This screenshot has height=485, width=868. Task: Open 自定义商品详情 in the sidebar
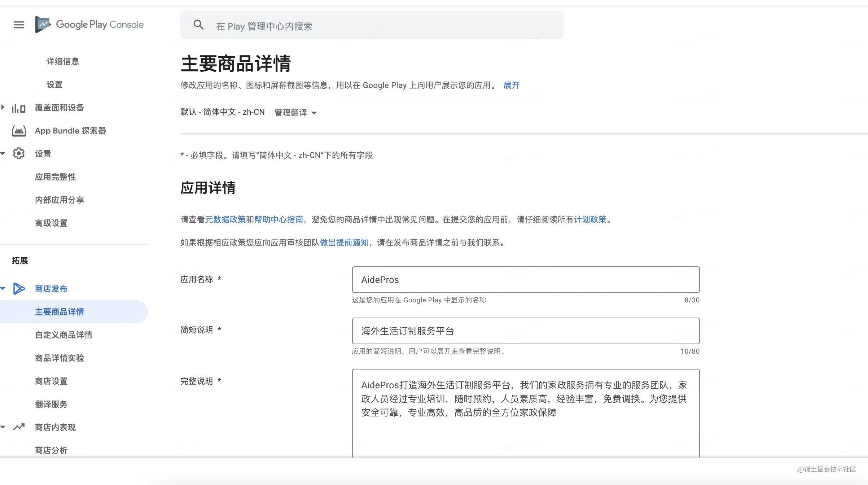click(63, 335)
